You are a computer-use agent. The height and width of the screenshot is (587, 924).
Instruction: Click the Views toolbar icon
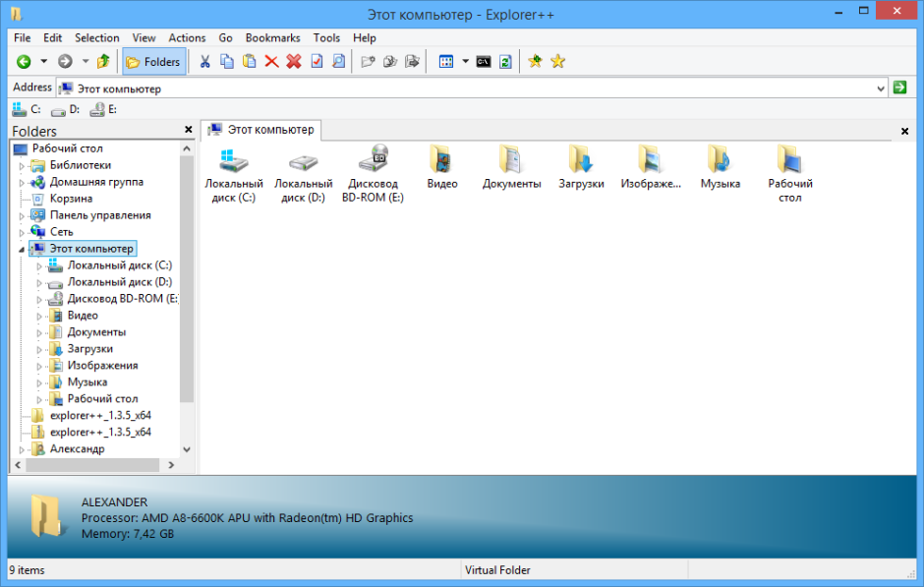point(446,61)
